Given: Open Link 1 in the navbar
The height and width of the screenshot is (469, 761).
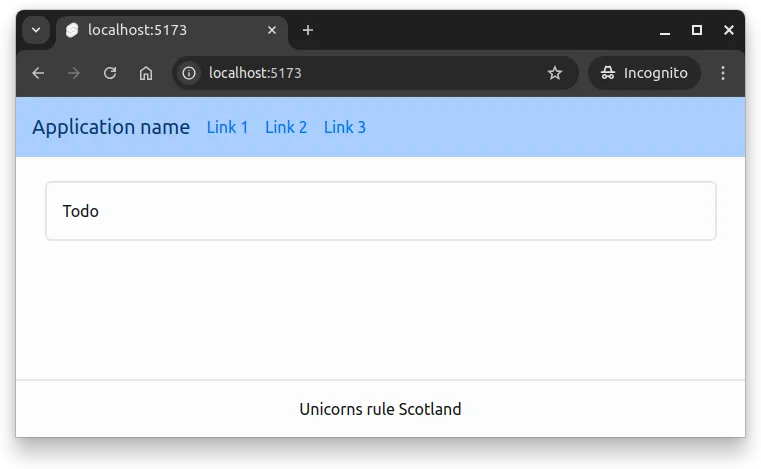Looking at the screenshot, I should 227,127.
